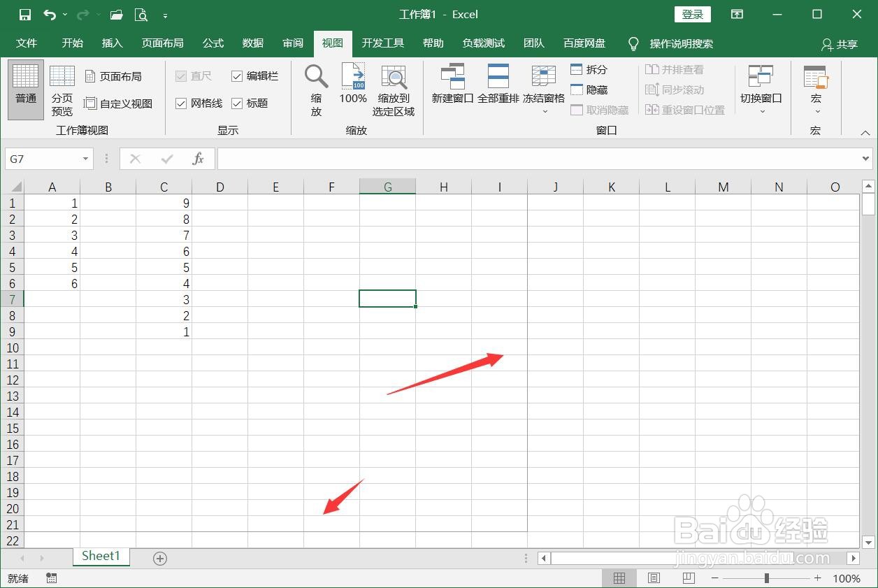Switch to 分页预览 page break preview
Image resolution: width=878 pixels, height=588 pixels.
pyautogui.click(x=62, y=89)
